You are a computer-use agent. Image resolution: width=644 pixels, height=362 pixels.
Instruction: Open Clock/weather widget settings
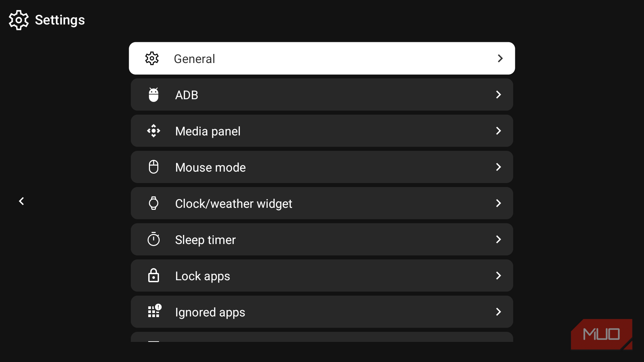(x=322, y=203)
